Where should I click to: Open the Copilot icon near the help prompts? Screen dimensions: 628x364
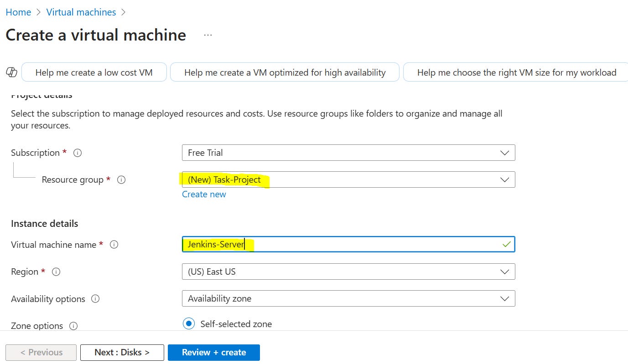coord(11,72)
